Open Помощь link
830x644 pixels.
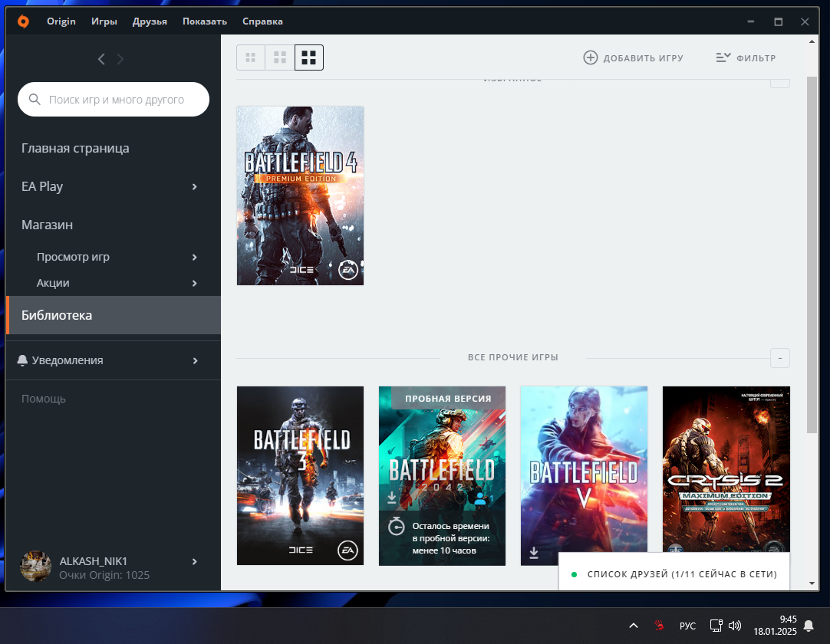44,399
